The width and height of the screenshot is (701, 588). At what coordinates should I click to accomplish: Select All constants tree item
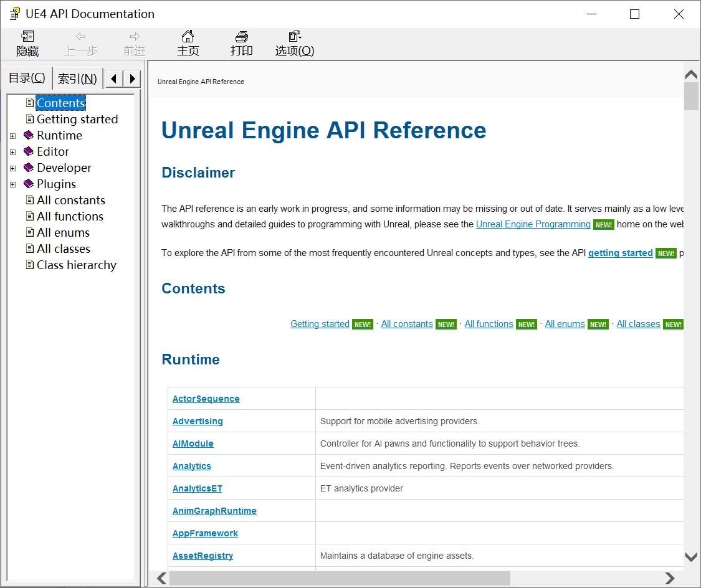pyautogui.click(x=71, y=200)
